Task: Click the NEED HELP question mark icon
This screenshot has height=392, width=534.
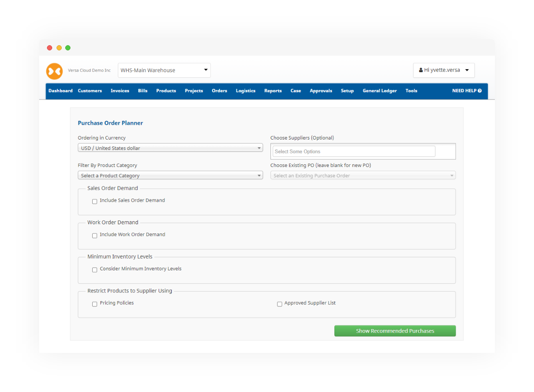Action: [x=480, y=91]
